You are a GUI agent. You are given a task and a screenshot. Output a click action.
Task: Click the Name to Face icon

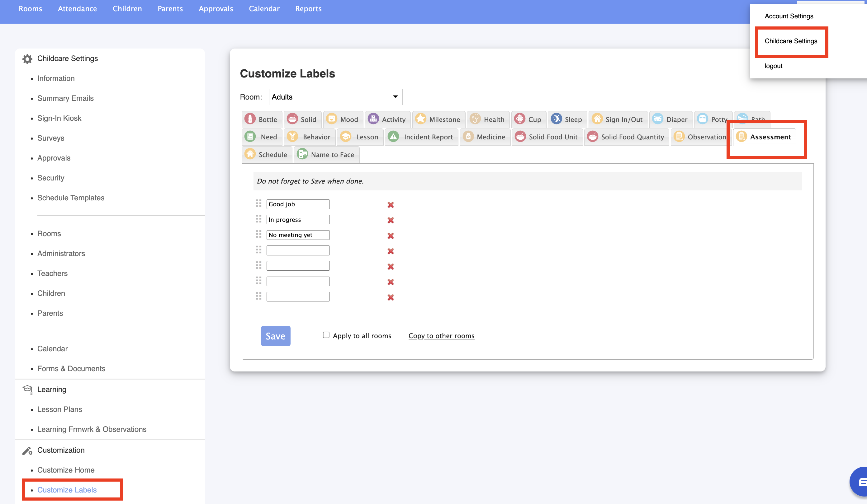302,154
